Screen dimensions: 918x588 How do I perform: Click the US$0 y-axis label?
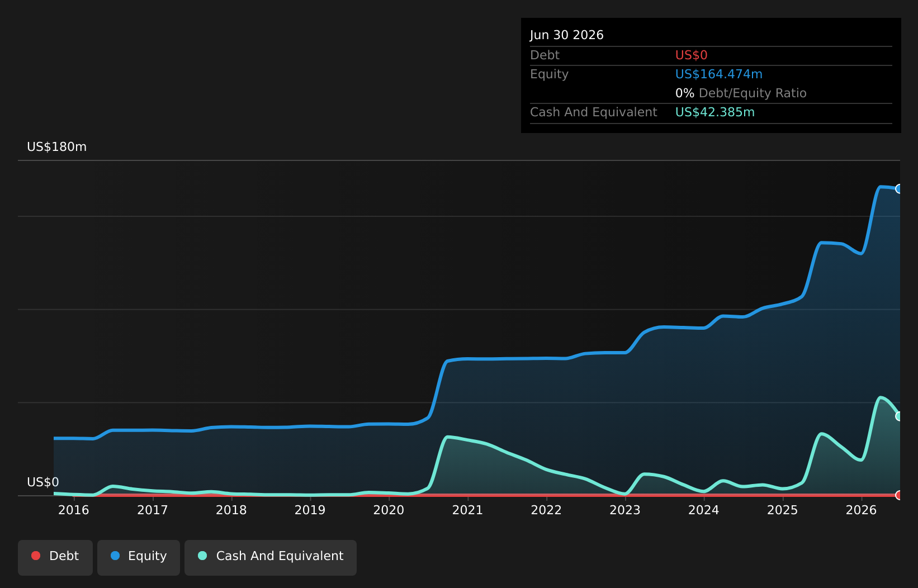[x=43, y=482]
